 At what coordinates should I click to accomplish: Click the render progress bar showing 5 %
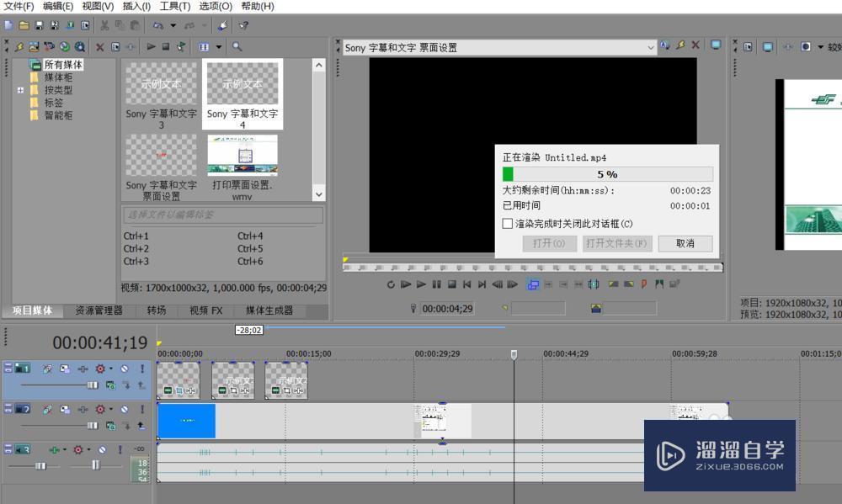click(607, 174)
